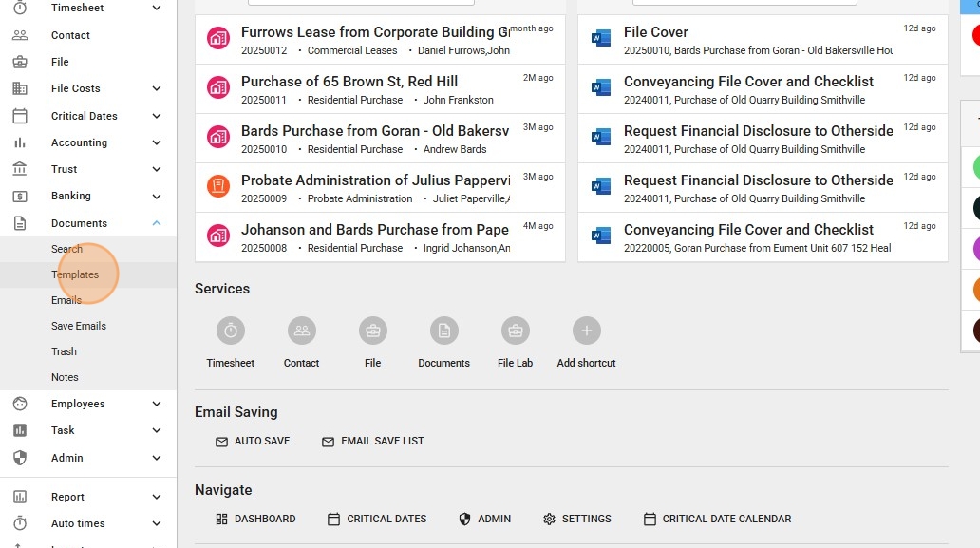The width and height of the screenshot is (980, 548).
Task: Open the EMAIL SAVE LIST
Action: (x=373, y=442)
